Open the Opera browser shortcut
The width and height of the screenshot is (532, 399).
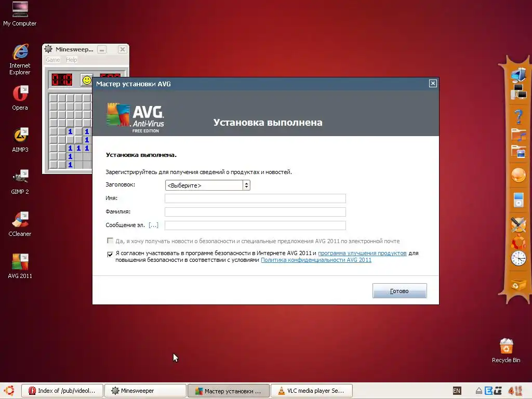[x=20, y=98]
